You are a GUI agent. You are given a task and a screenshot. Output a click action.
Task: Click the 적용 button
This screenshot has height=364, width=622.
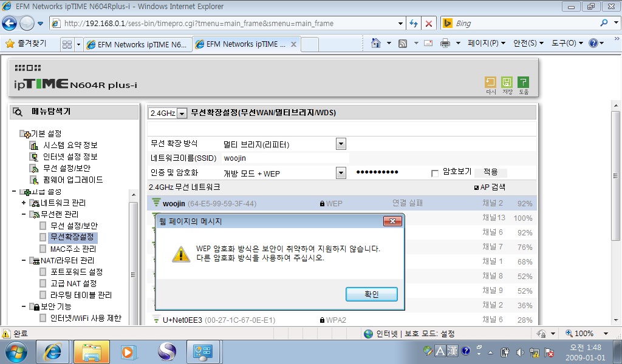(x=491, y=172)
